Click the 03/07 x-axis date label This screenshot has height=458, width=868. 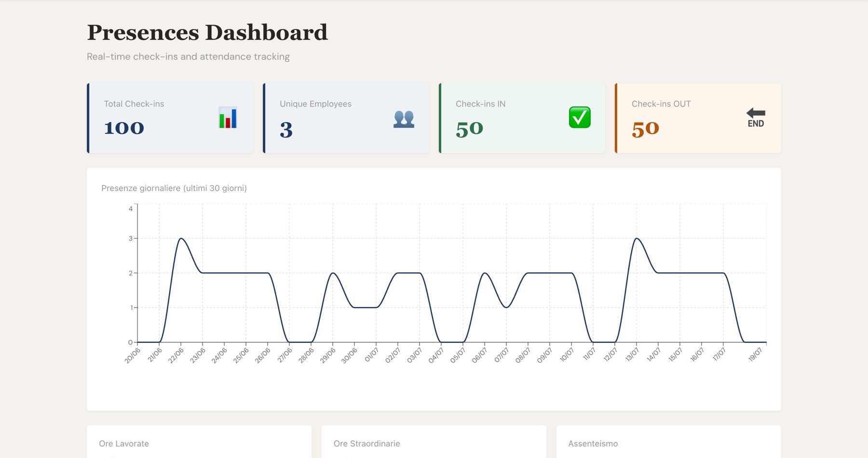tap(415, 355)
